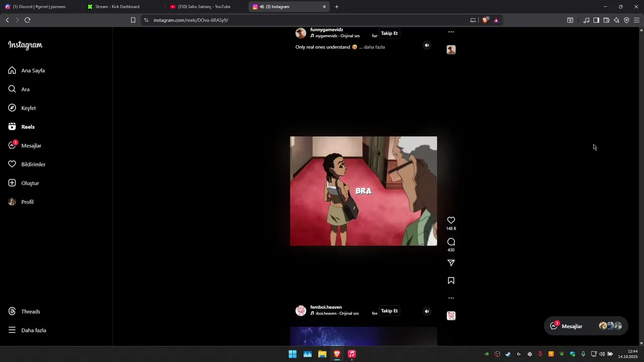Click the address bar URL
This screenshot has height=362, width=644.
[x=191, y=20]
